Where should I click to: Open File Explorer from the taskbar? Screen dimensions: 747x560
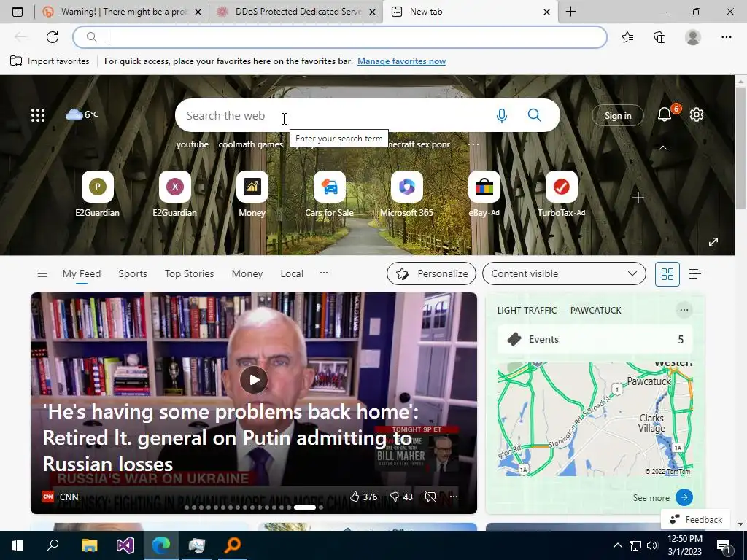[89, 545]
